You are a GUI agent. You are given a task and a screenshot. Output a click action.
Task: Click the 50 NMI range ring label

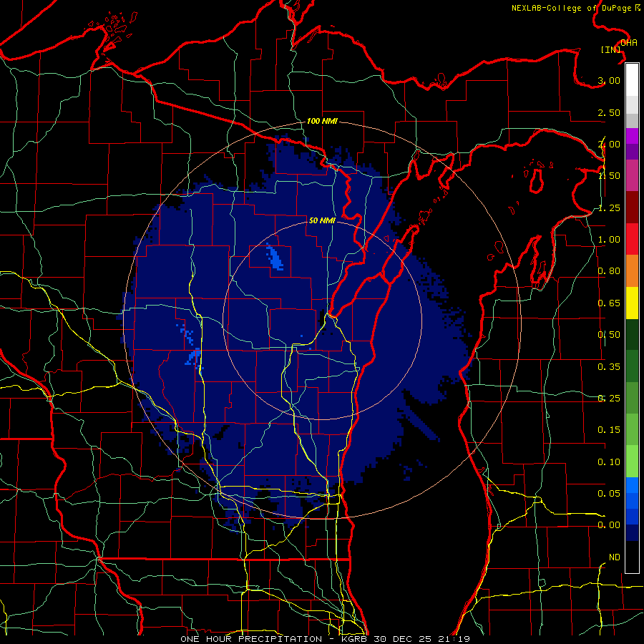click(322, 220)
